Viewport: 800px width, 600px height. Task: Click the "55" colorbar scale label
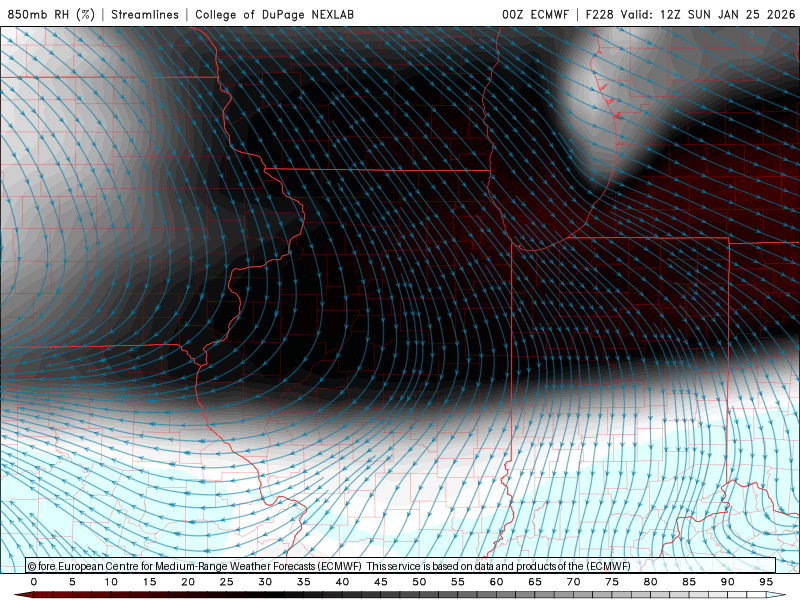click(x=458, y=582)
